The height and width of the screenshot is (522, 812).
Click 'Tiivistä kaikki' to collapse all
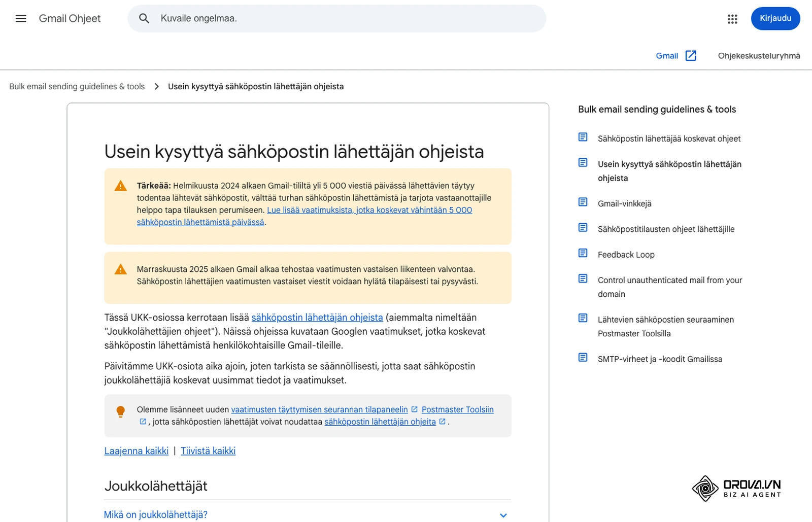(208, 451)
